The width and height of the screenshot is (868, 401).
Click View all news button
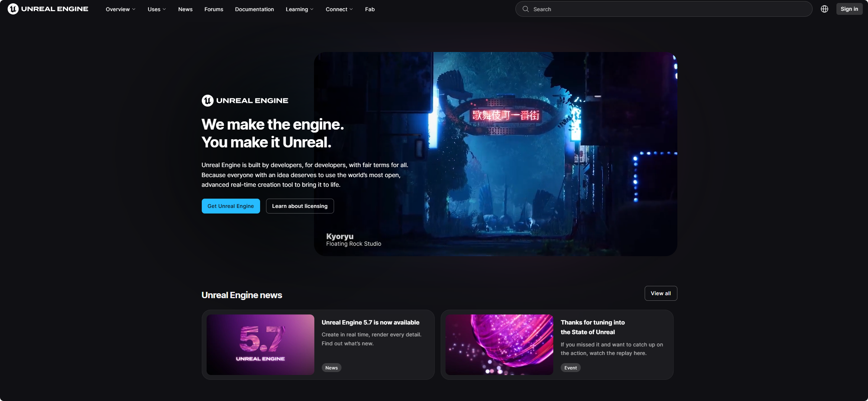click(660, 293)
